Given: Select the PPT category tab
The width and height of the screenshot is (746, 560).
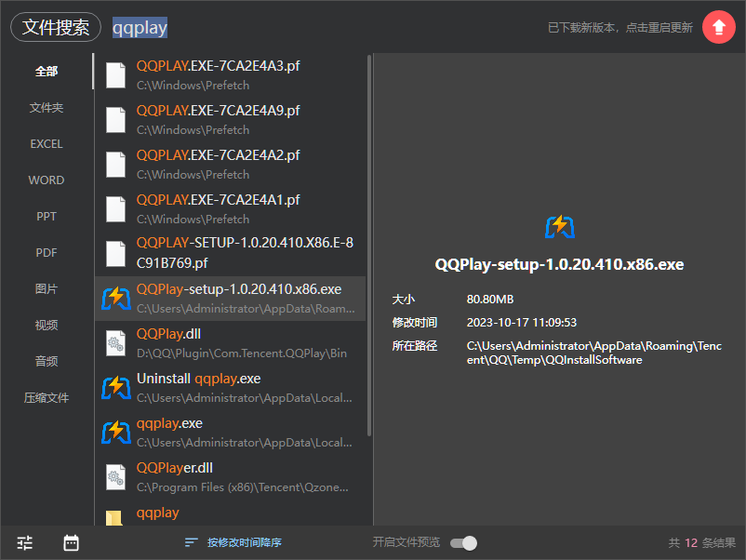Looking at the screenshot, I should [x=47, y=216].
